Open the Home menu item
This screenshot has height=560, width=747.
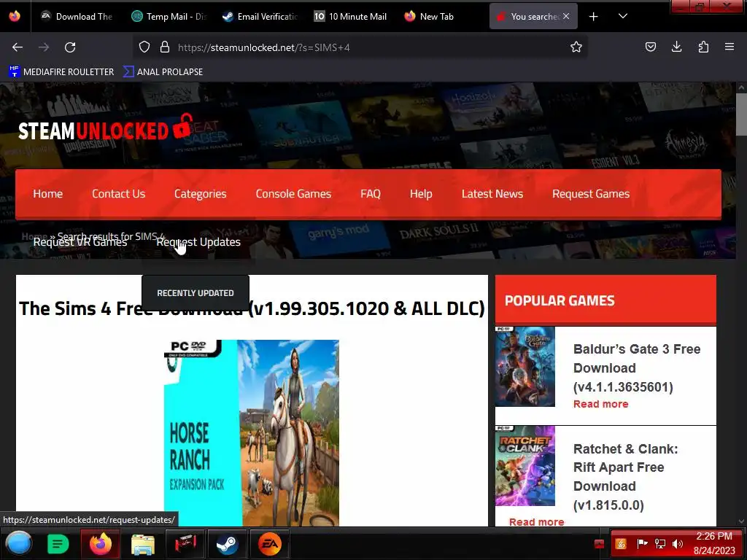pos(47,194)
